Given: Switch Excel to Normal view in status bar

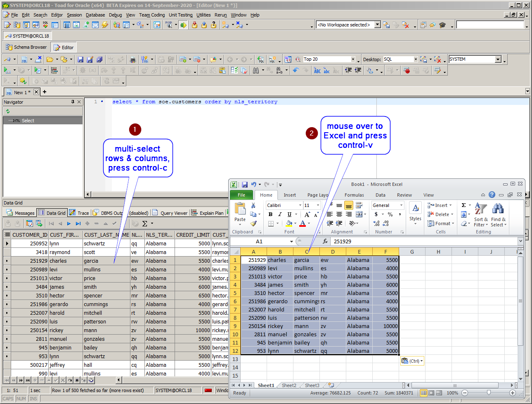Looking at the screenshot, I should [x=423, y=393].
